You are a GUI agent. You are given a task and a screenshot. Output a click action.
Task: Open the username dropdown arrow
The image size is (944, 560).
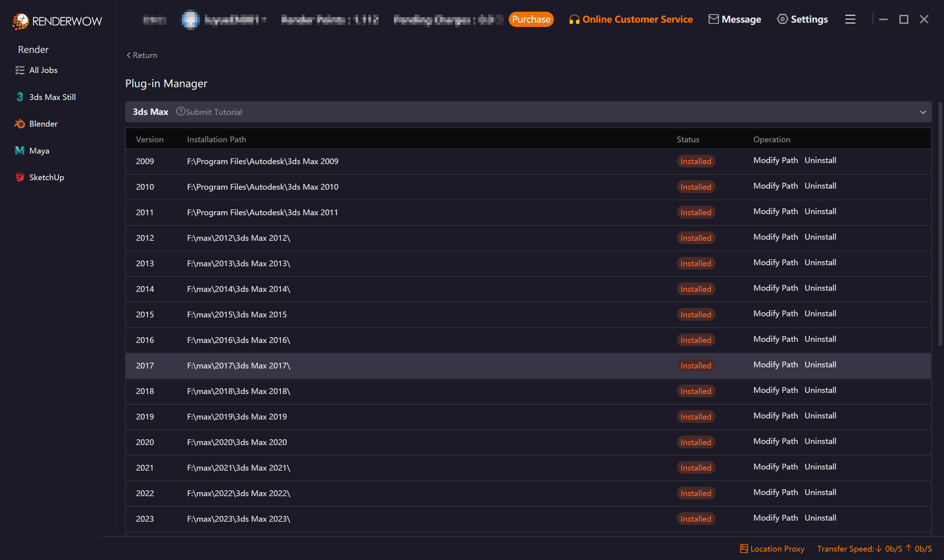pos(263,19)
